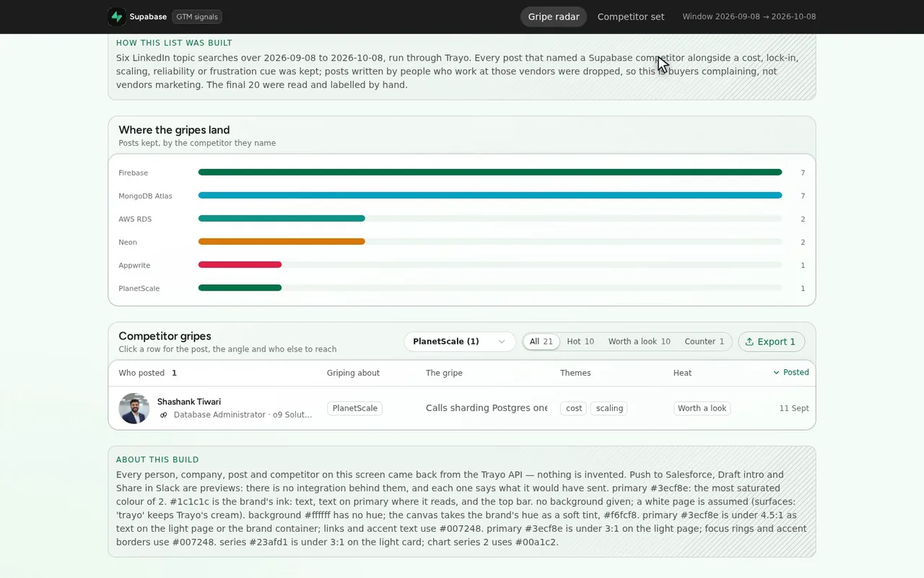Select the Hot 10 filter
The image size is (924, 578).
pos(580,342)
